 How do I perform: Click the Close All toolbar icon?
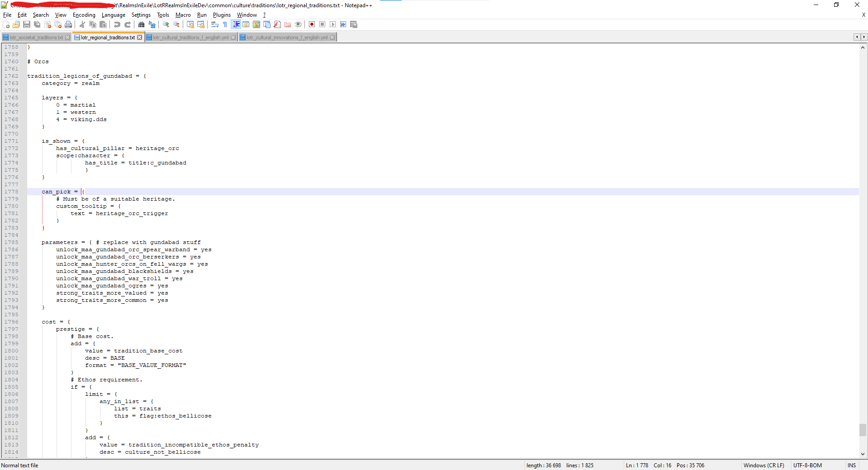58,24
